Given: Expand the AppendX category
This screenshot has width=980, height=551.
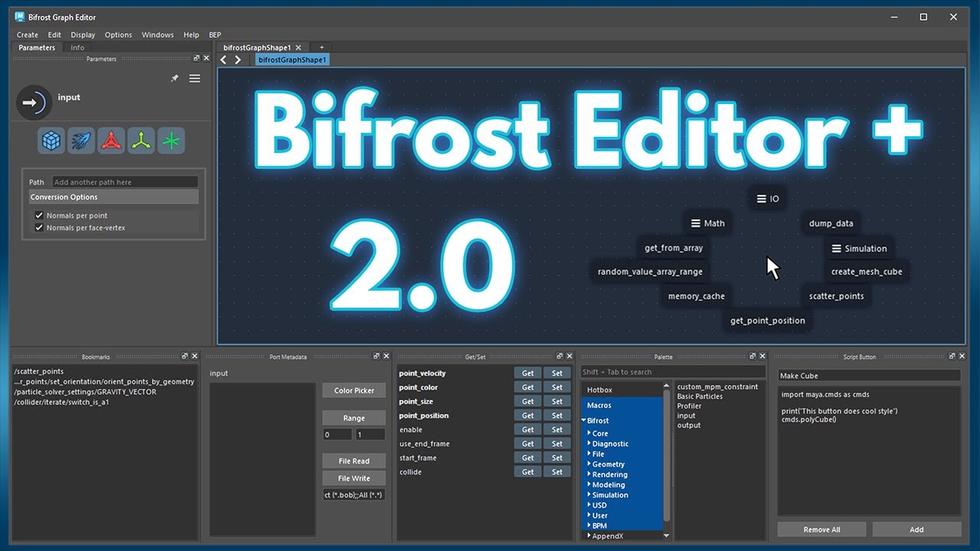Looking at the screenshot, I should [589, 536].
